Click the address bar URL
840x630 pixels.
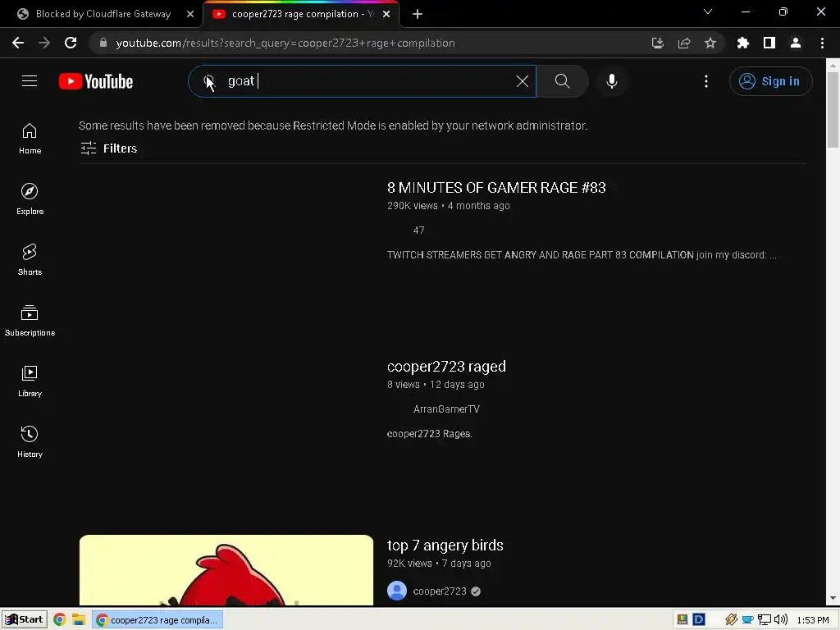[x=285, y=43]
